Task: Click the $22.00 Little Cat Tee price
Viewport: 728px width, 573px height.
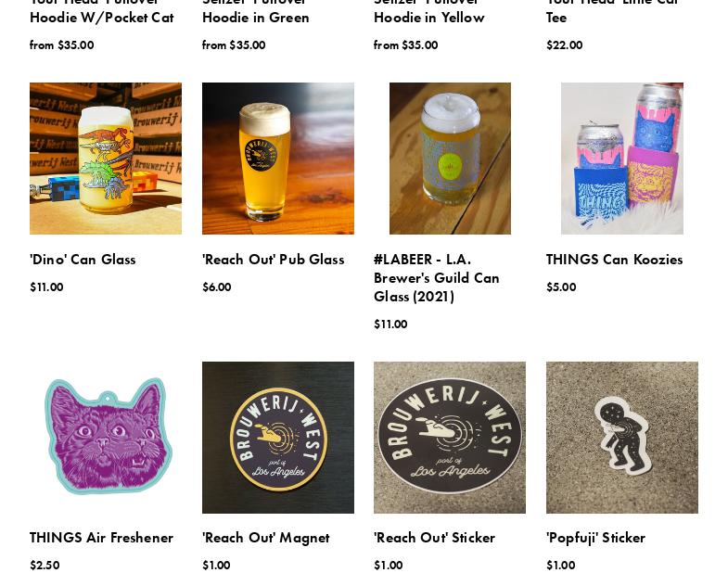Action: (564, 45)
